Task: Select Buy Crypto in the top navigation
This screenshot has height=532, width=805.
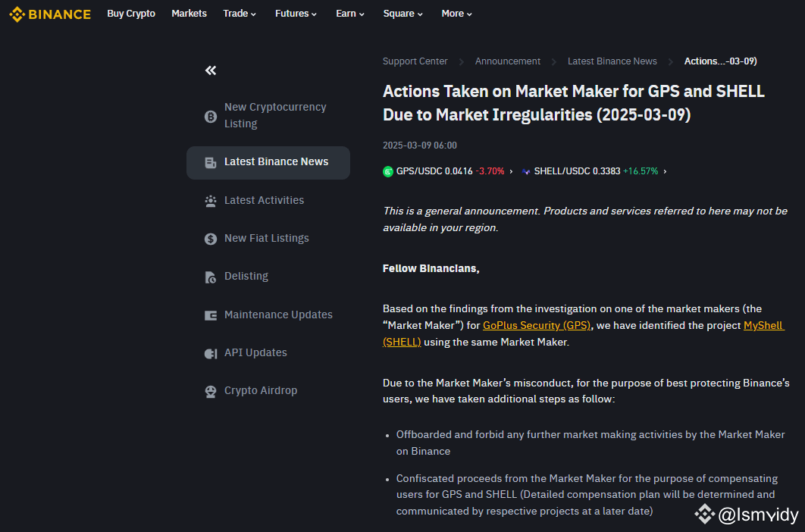Action: pyautogui.click(x=130, y=14)
